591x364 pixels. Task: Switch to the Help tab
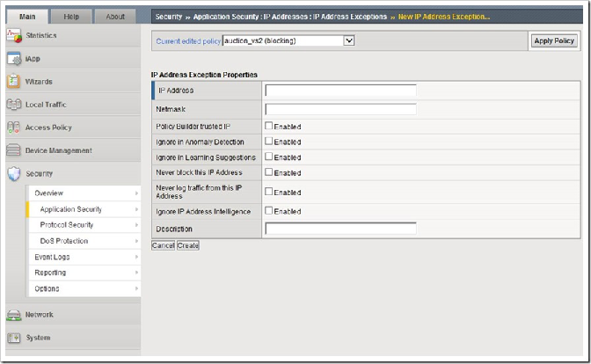(x=71, y=17)
